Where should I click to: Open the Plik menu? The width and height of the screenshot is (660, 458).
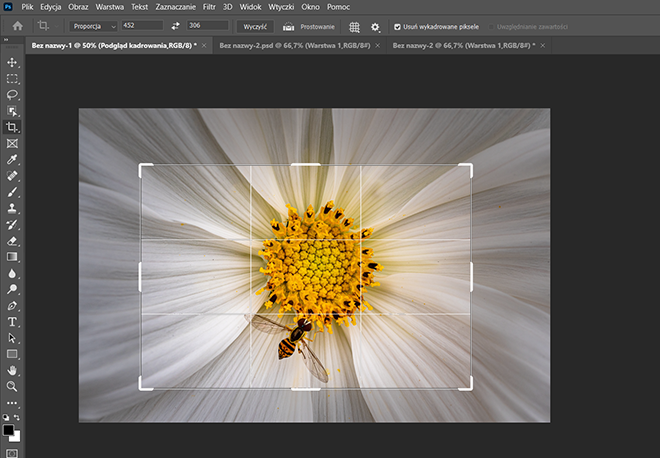click(x=27, y=7)
